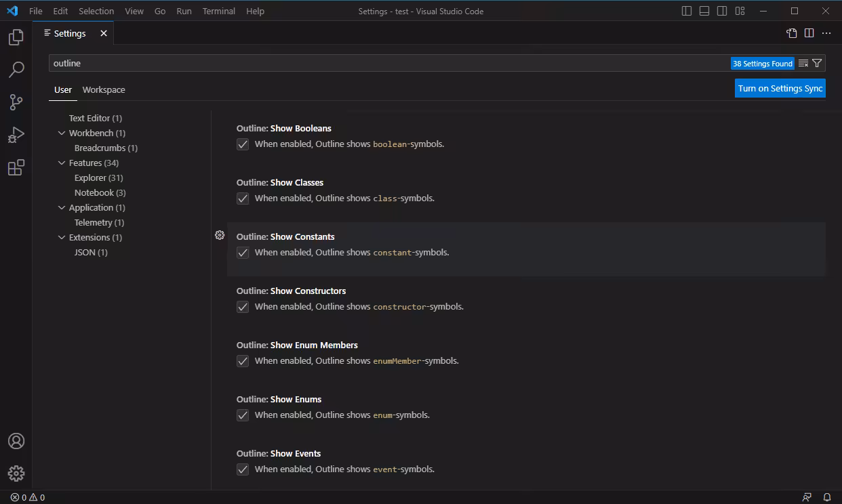Open the Manage gear in activity bar
Screen dimensions: 842x504
coord(16,473)
